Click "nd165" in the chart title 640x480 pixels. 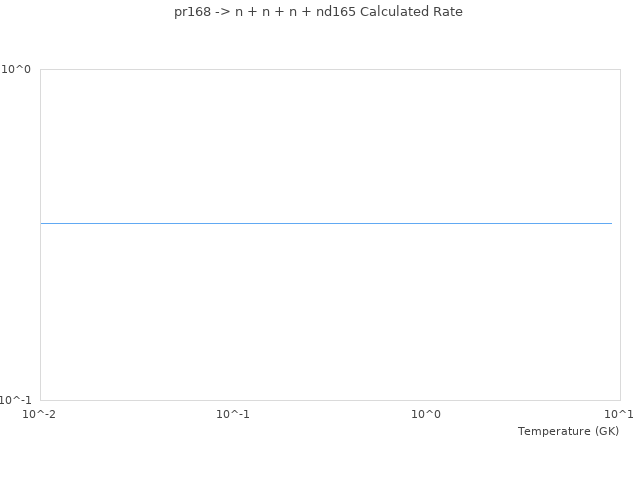point(336,12)
